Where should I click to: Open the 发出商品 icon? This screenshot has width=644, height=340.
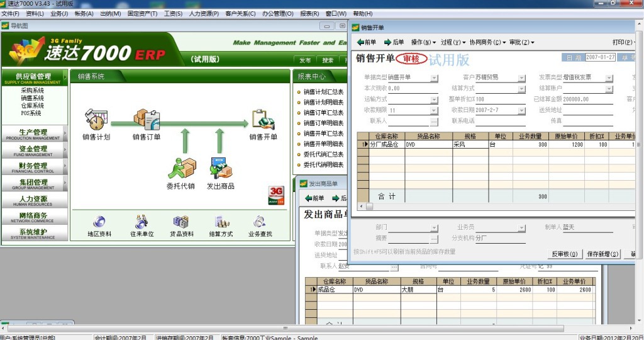221,168
